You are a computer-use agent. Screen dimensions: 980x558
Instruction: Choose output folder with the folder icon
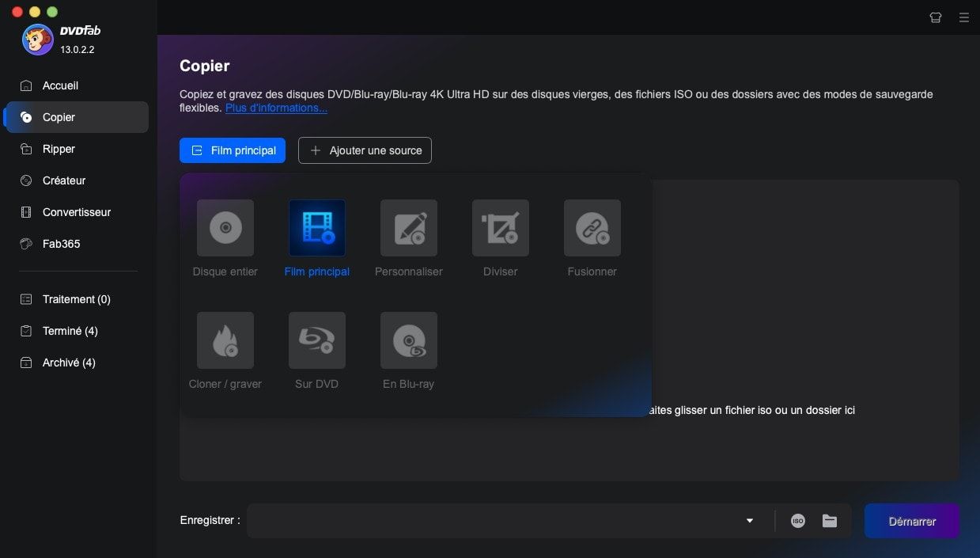coord(830,521)
